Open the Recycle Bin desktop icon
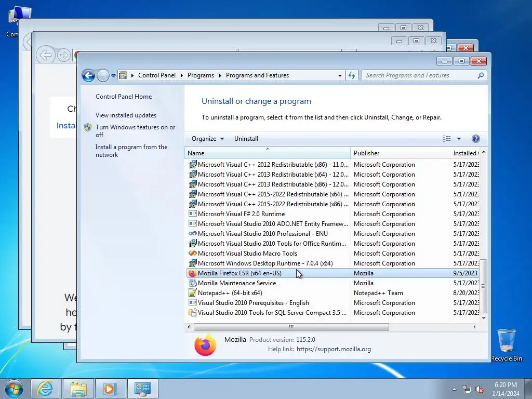 tap(506, 344)
